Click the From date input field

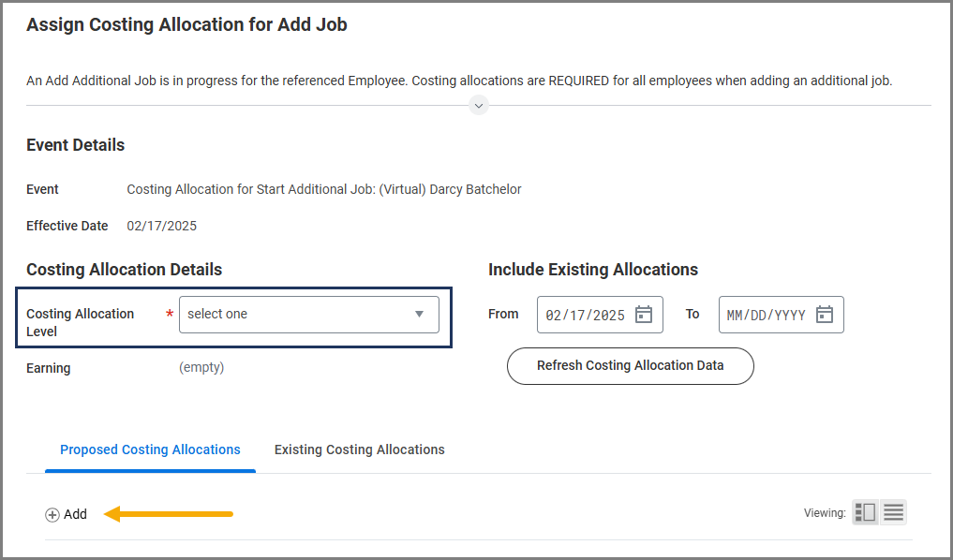click(585, 315)
